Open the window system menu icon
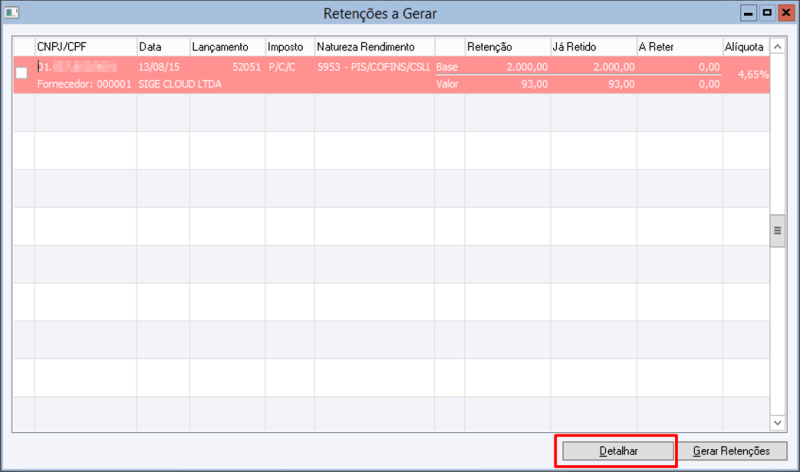This screenshot has width=800, height=472. point(12,12)
